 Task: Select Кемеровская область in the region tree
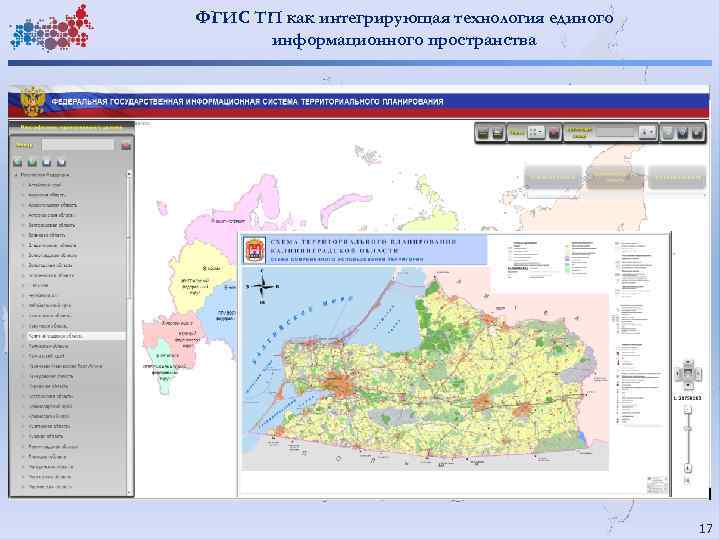click(x=51, y=376)
